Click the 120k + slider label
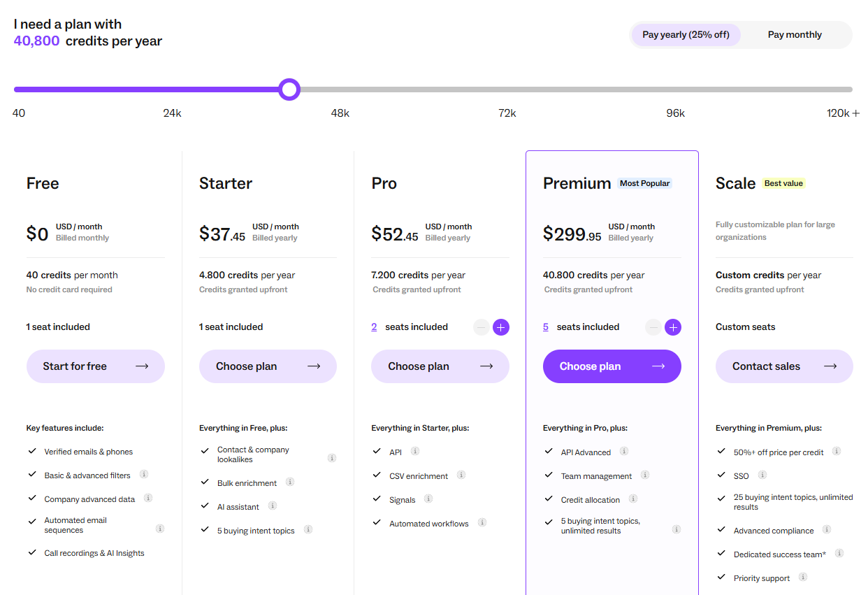The width and height of the screenshot is (868, 595). (843, 113)
